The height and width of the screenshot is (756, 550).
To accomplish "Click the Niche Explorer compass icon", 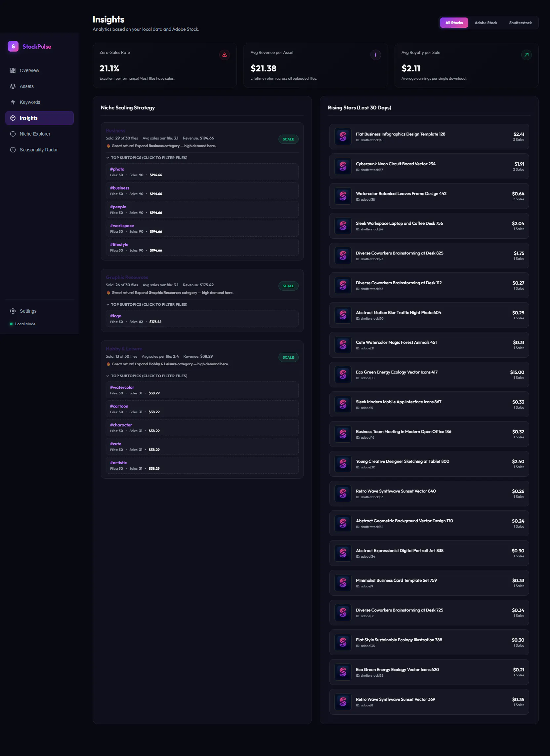I will 13,134.
